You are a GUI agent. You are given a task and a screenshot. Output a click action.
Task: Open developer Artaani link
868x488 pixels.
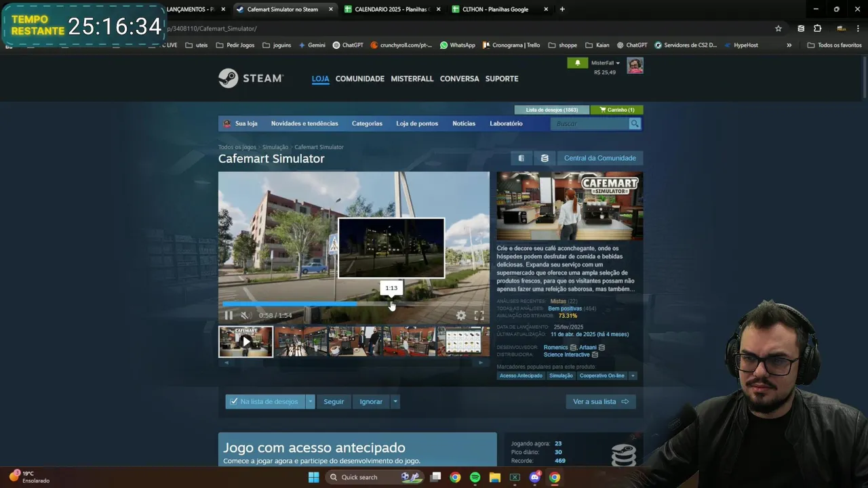588,347
